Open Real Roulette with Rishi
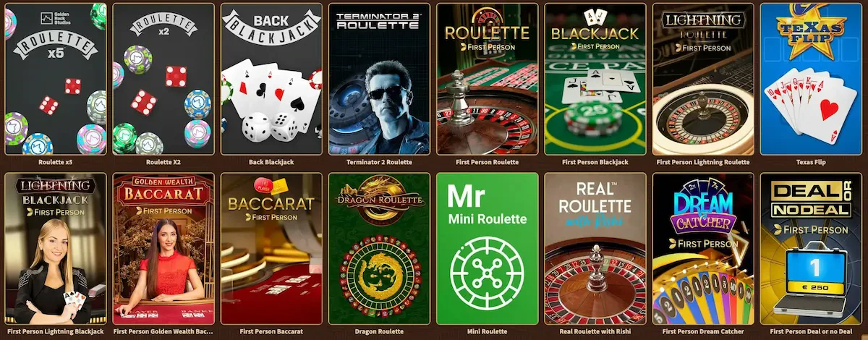Image resolution: width=868 pixels, height=340 pixels. pyautogui.click(x=595, y=249)
